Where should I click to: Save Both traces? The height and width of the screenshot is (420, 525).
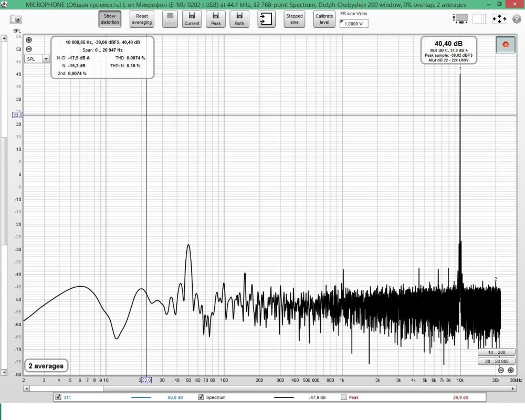(x=239, y=19)
